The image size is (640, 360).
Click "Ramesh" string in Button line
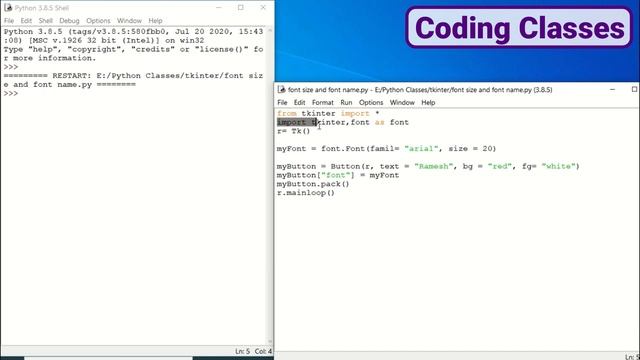[433, 166]
